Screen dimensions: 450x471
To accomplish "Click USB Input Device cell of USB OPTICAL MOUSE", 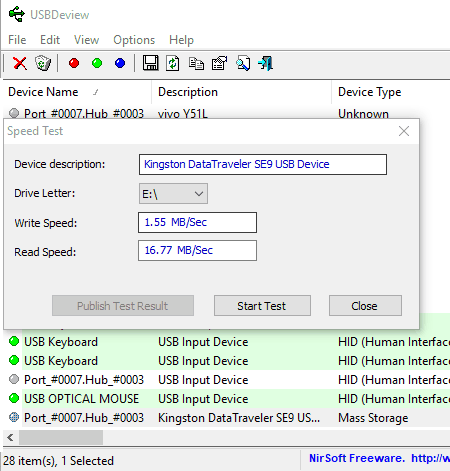I will click(203, 399).
